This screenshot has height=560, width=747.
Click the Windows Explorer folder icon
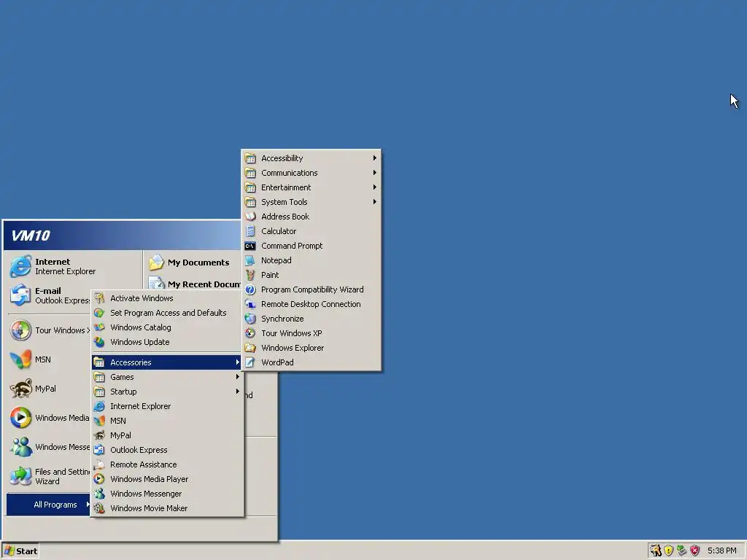(x=250, y=348)
